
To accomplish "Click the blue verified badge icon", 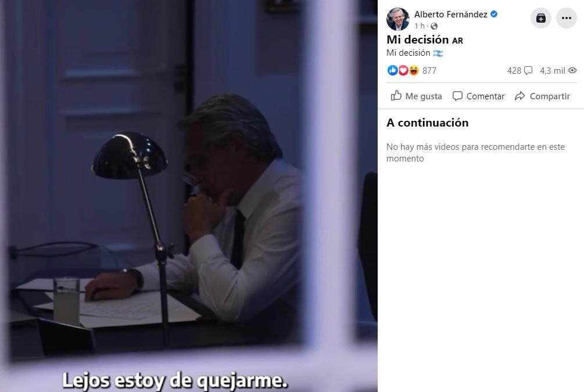I will pyautogui.click(x=494, y=14).
